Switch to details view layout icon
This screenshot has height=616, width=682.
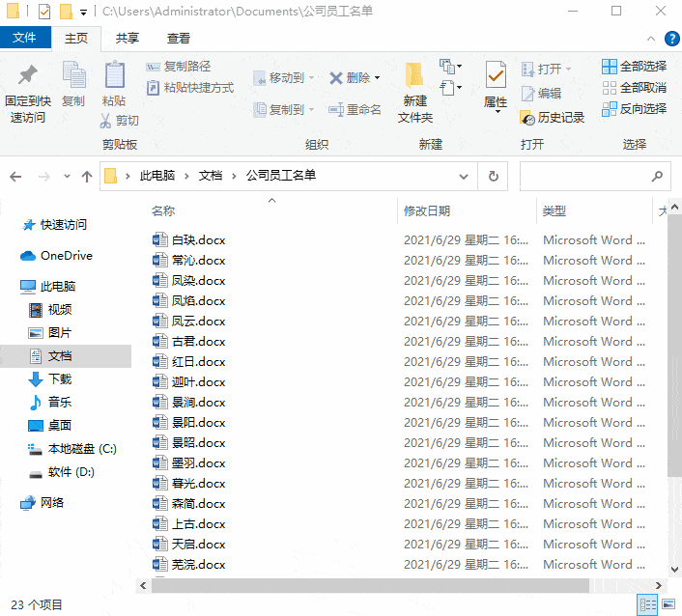tap(647, 604)
